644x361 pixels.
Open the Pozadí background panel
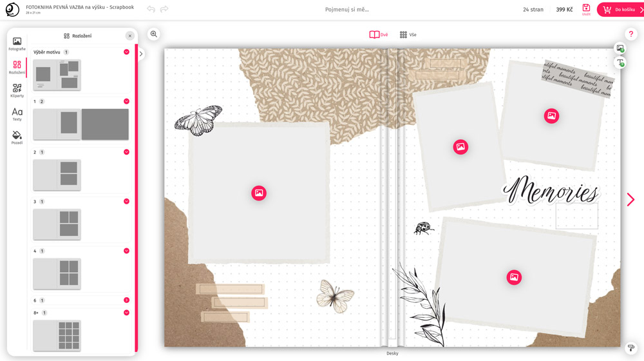(x=17, y=137)
